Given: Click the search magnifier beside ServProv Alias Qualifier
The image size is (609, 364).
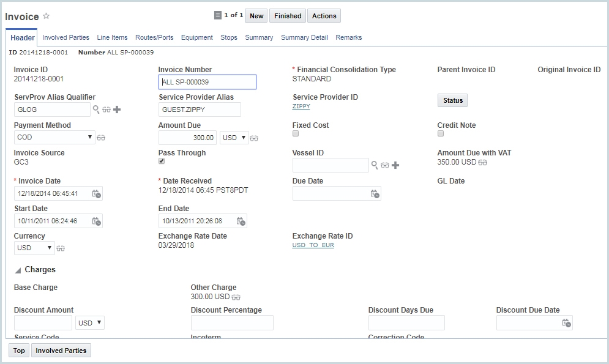Looking at the screenshot, I should coord(96,110).
